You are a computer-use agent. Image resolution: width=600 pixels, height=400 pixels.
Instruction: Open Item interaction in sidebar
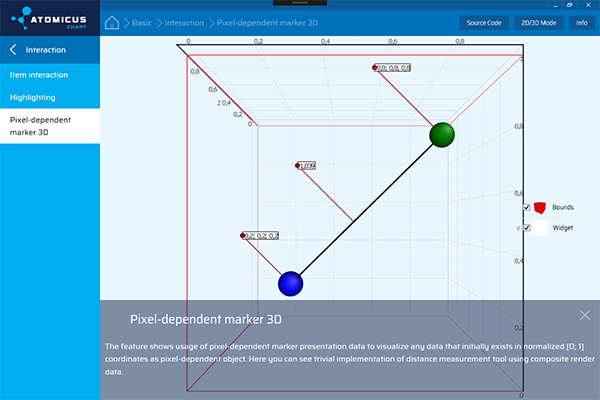coord(39,75)
